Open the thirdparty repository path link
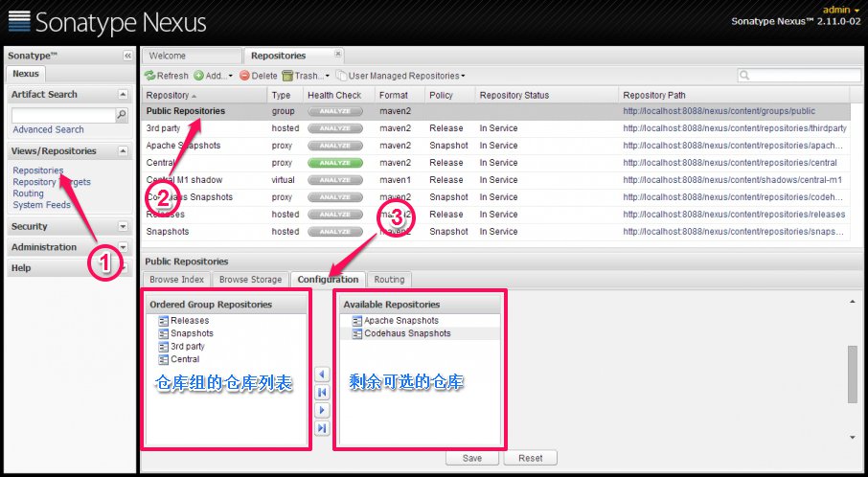 [735, 128]
